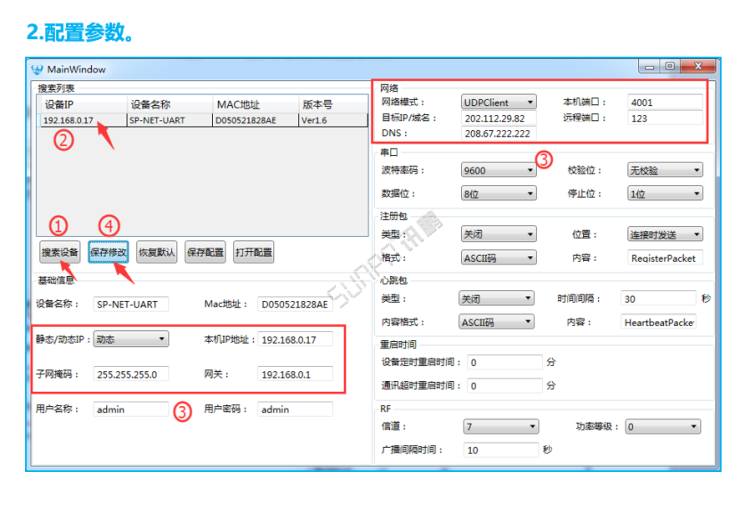Screen dimensions: 750x507
Task: Open the 静态/动态IP dropdown
Action: coord(131,339)
